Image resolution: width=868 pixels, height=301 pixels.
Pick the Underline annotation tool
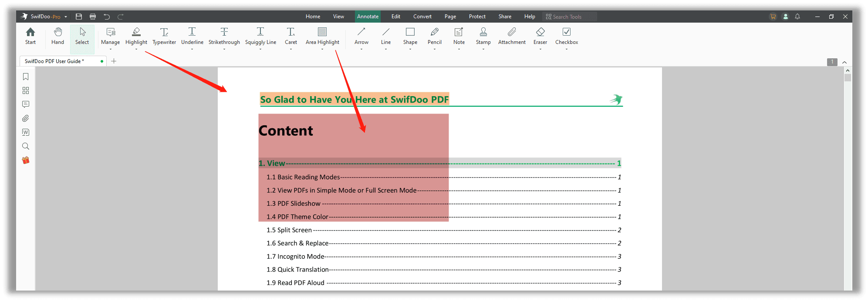coord(192,37)
